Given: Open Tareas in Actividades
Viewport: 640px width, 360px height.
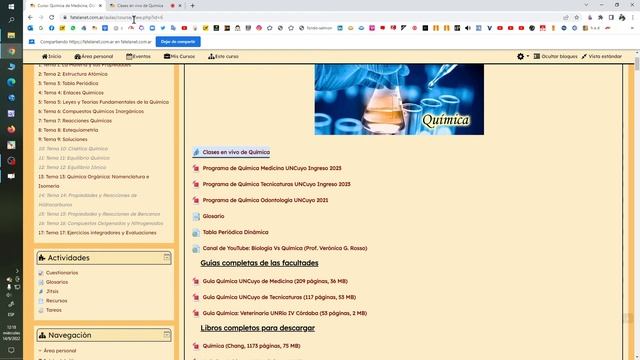Looking at the screenshot, I should 53,310.
